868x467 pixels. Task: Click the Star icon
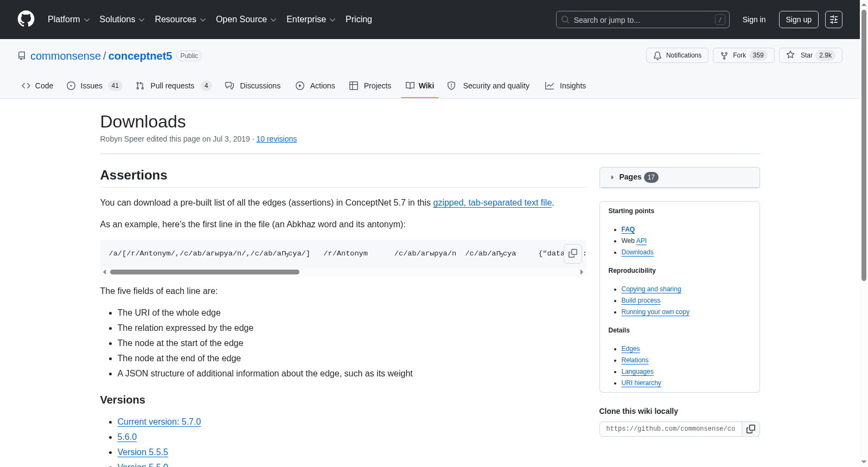790,55
